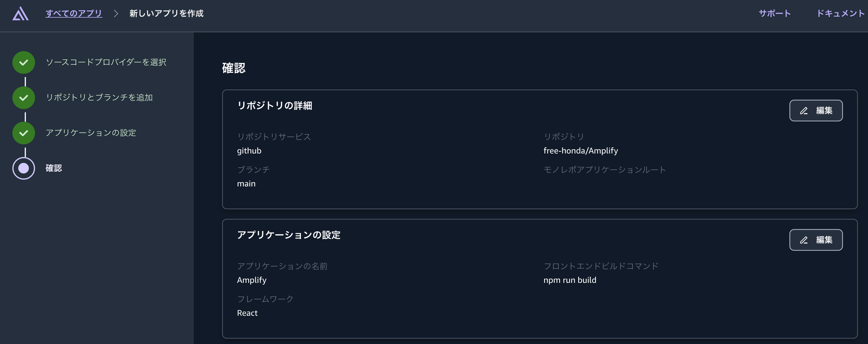Click the circle indicator of the 確認 step
868x344 pixels.
[23, 169]
